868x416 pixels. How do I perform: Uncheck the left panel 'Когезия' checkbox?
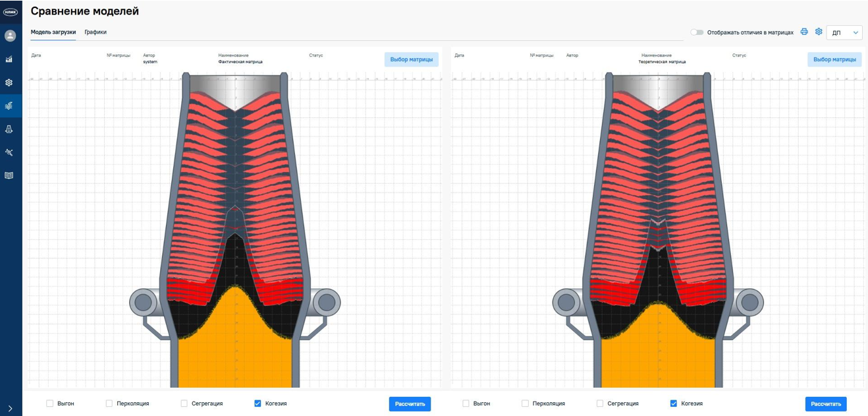pos(258,403)
